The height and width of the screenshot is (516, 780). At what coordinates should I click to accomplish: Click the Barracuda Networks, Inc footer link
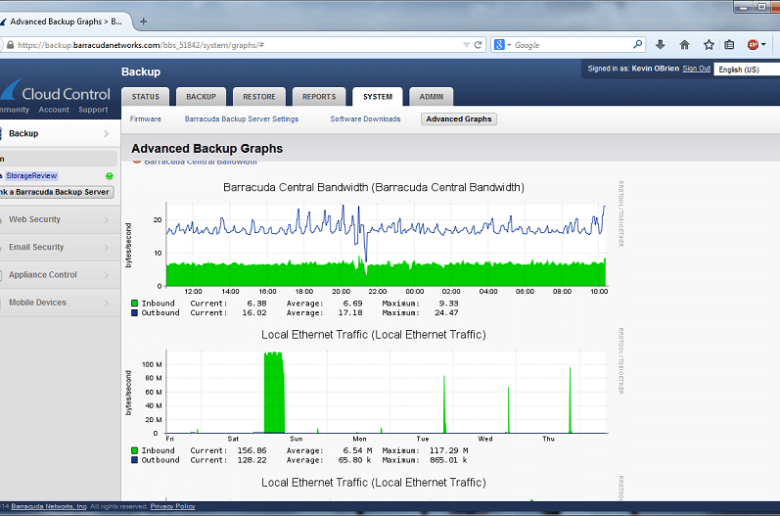[49, 507]
